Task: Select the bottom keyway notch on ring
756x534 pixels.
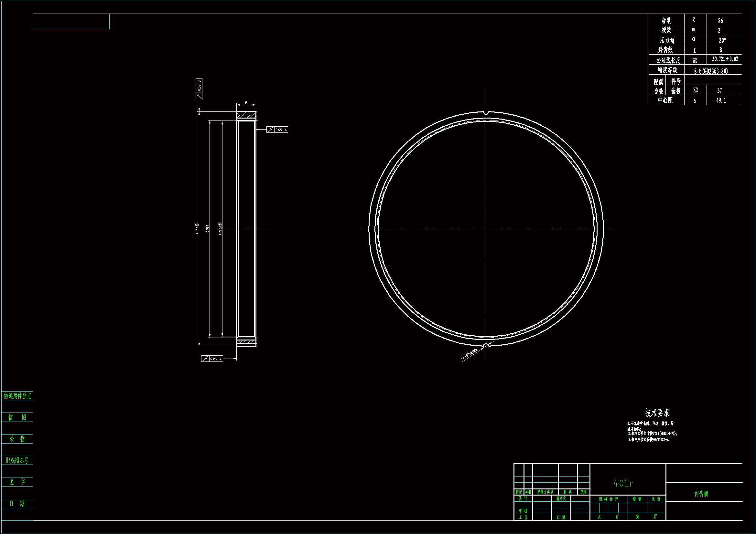Action: 486,345
